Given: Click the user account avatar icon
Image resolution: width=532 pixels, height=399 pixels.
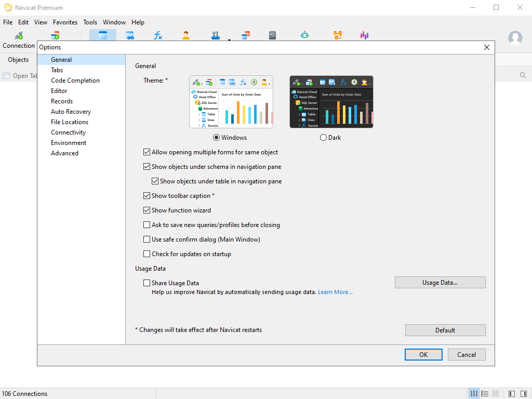Looking at the screenshot, I should coord(515,37).
